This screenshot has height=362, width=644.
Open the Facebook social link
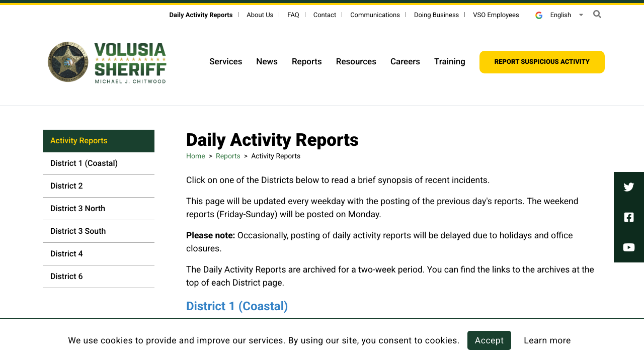click(x=629, y=217)
